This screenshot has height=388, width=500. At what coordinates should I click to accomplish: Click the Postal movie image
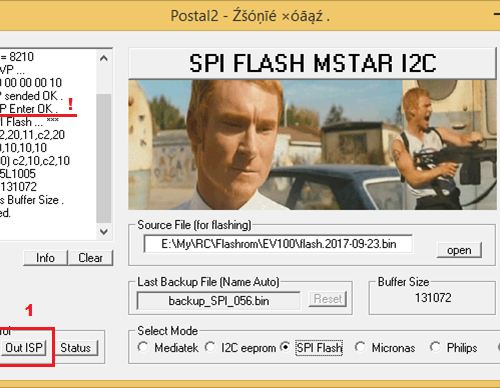(312, 145)
